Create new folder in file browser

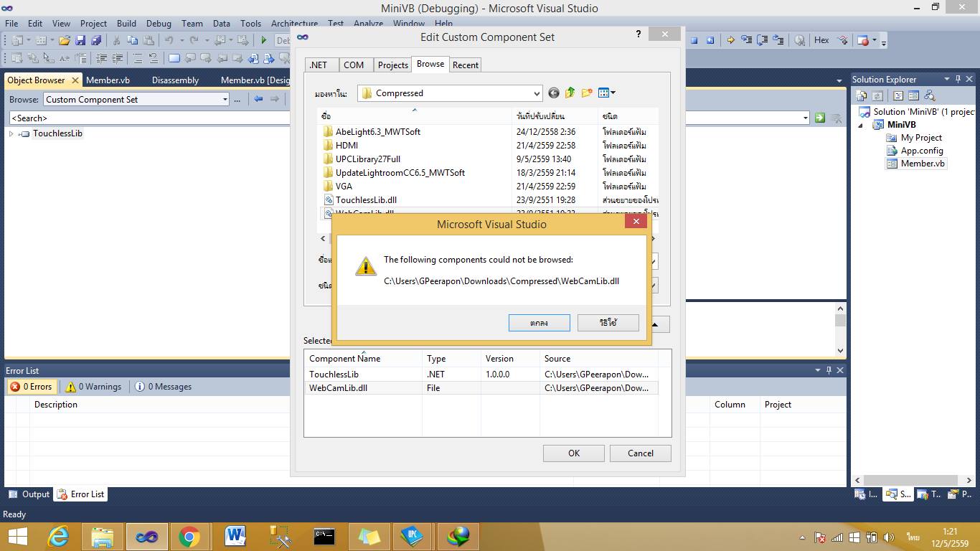point(587,93)
